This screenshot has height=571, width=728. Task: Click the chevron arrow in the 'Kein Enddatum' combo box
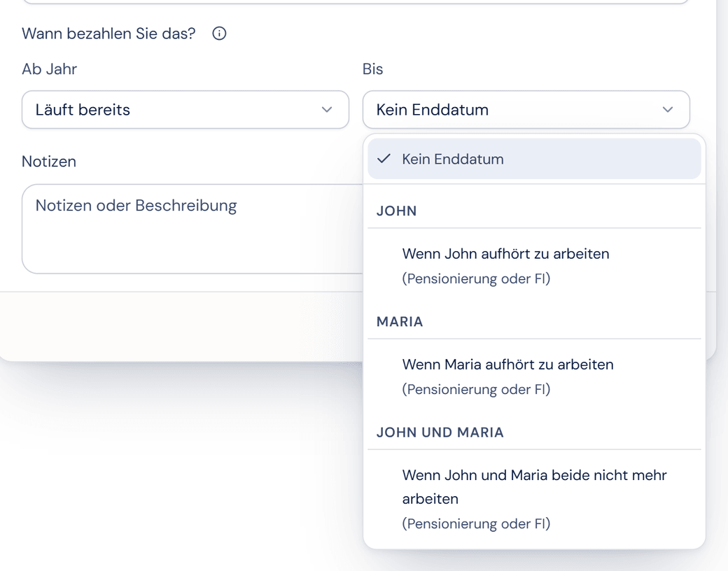tap(668, 110)
